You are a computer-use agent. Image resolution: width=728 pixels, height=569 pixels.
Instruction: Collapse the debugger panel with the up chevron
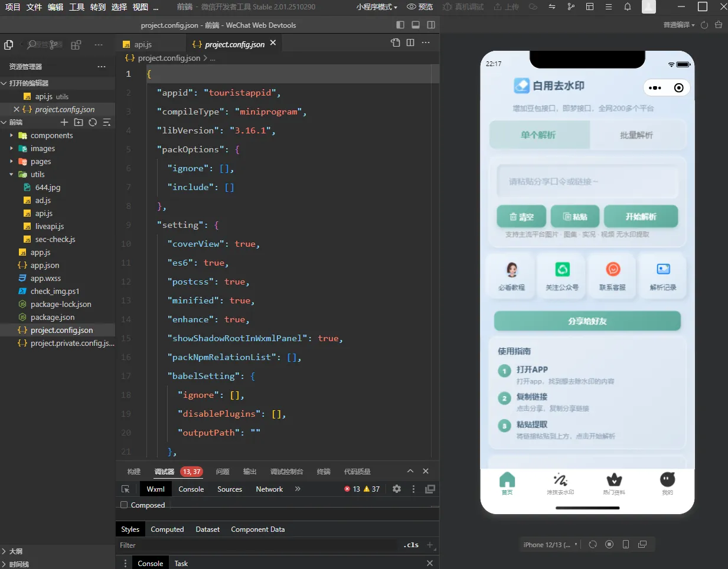point(410,471)
